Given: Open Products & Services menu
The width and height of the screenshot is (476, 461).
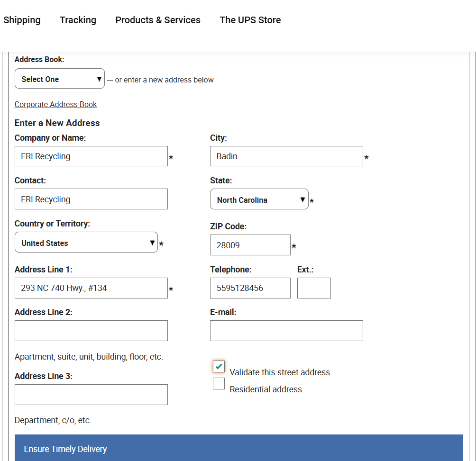Looking at the screenshot, I should [x=158, y=20].
